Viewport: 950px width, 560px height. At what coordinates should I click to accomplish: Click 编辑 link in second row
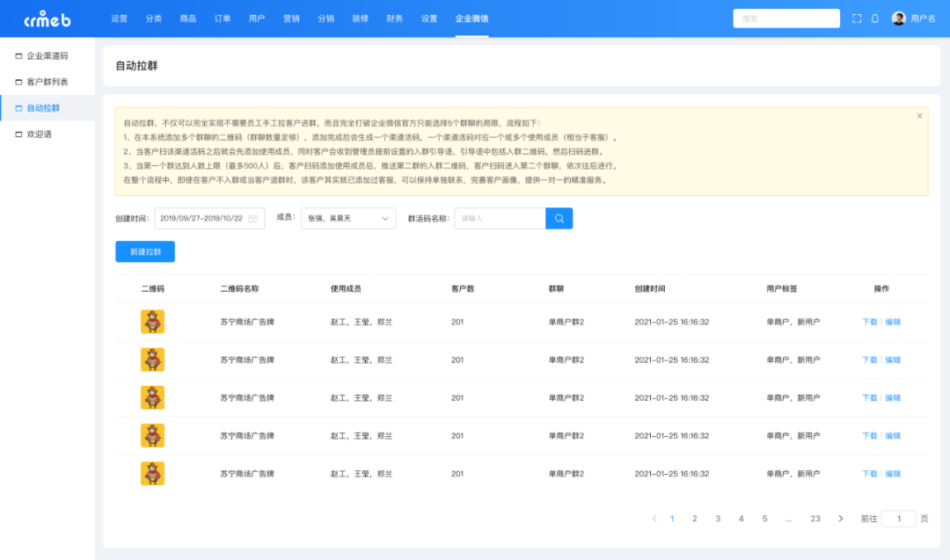pyautogui.click(x=893, y=360)
